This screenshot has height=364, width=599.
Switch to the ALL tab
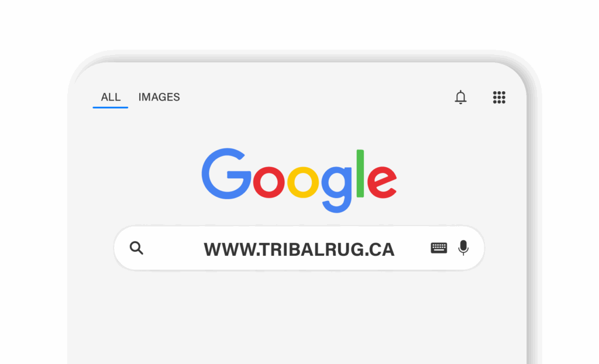111,98
